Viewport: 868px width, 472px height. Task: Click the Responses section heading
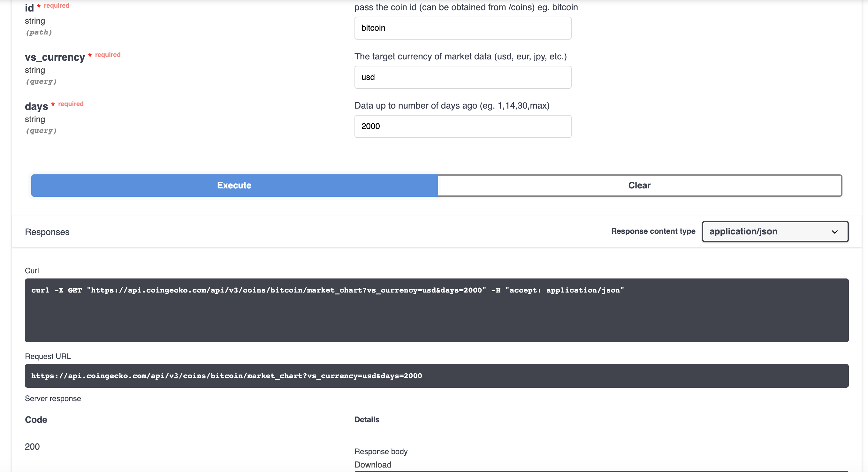tap(47, 232)
